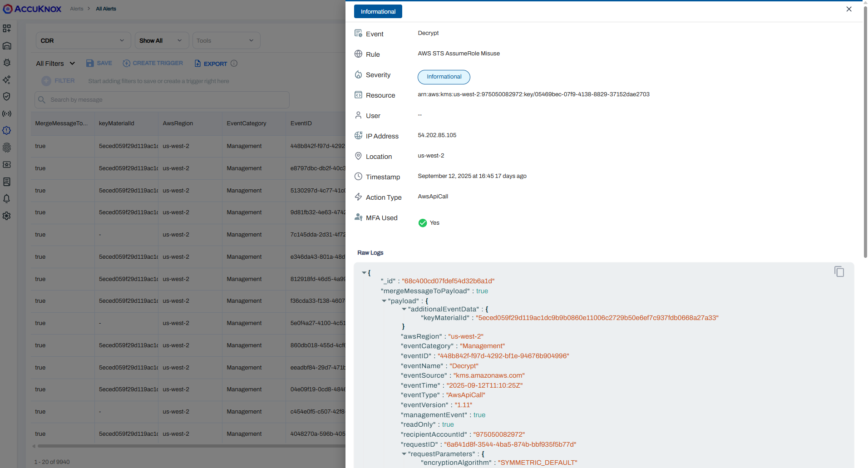Click the Search by message field
868x468 pixels.
162,100
